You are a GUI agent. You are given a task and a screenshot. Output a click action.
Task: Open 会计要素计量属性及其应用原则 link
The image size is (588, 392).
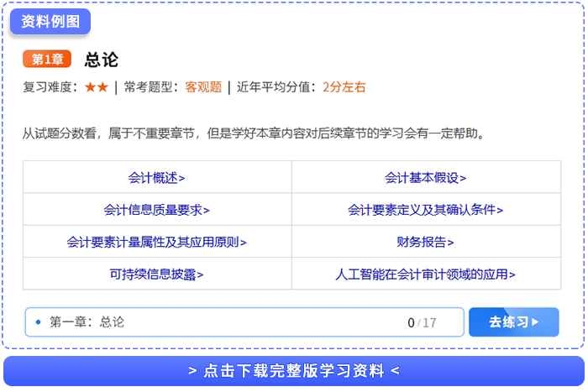pyautogui.click(x=157, y=242)
